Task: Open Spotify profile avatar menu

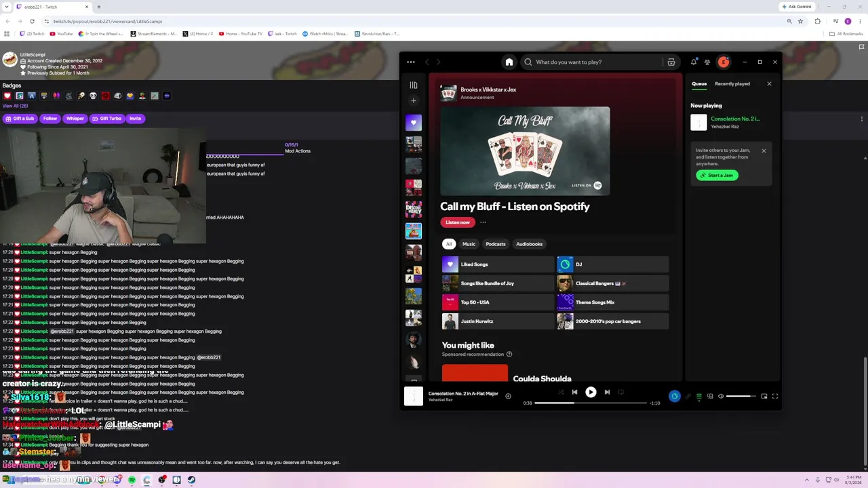Action: pyautogui.click(x=724, y=62)
